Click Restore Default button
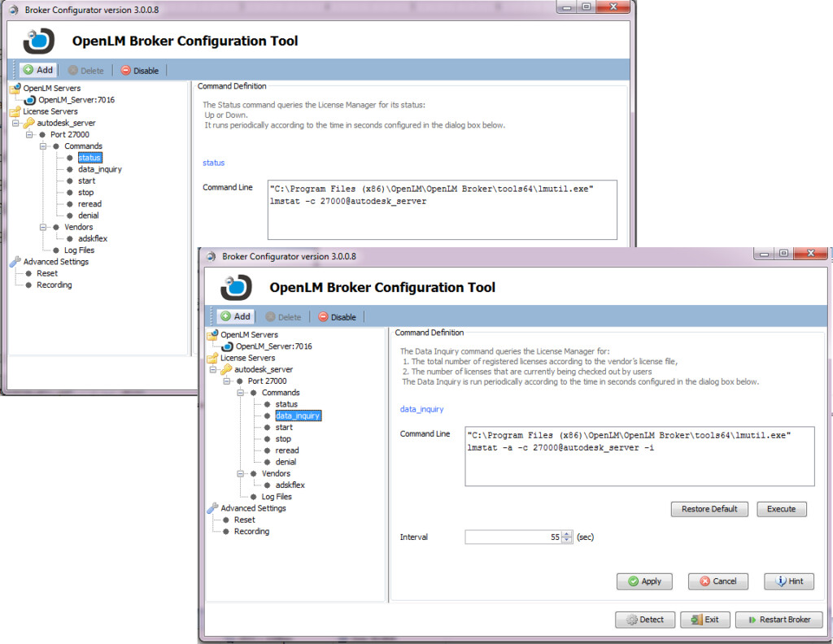Viewport: 833px width, 644px height. click(x=709, y=509)
